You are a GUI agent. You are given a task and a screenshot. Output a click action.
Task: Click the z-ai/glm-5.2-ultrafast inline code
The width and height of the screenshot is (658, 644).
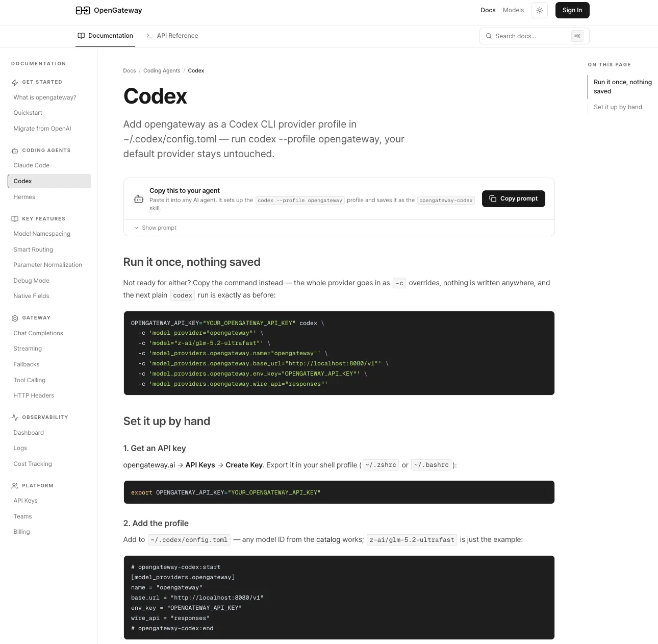[412, 540]
